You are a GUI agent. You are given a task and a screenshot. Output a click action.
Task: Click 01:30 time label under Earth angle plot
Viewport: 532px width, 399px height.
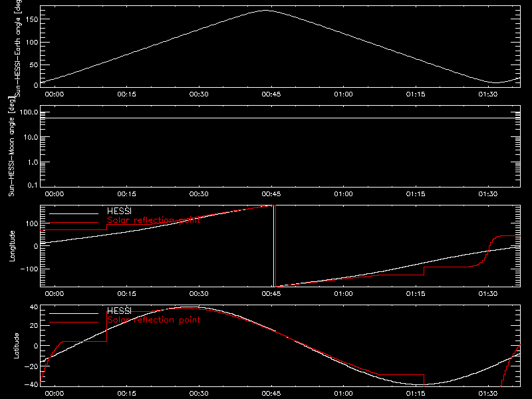point(488,94)
